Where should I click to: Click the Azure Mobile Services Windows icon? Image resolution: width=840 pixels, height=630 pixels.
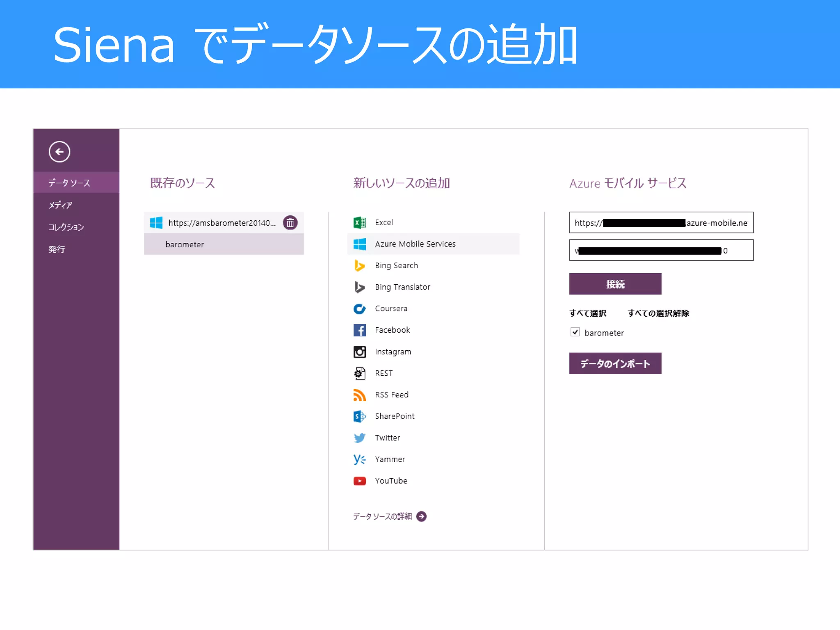tap(360, 244)
